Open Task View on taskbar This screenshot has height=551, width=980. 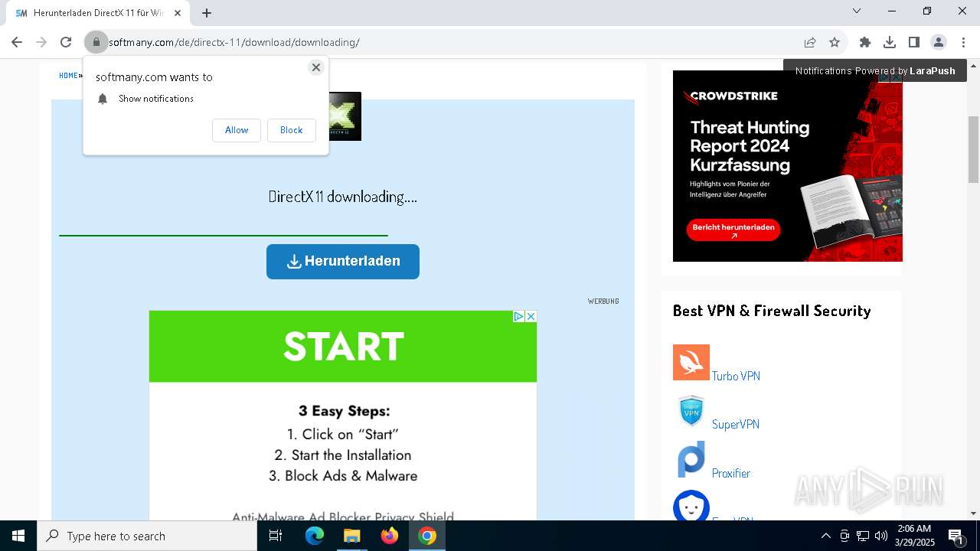point(276,536)
